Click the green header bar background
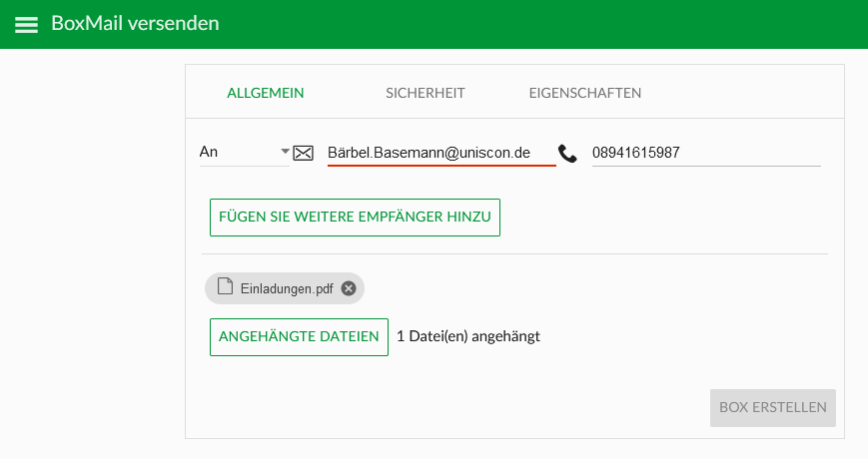This screenshot has height=459, width=868. [x=542, y=24]
